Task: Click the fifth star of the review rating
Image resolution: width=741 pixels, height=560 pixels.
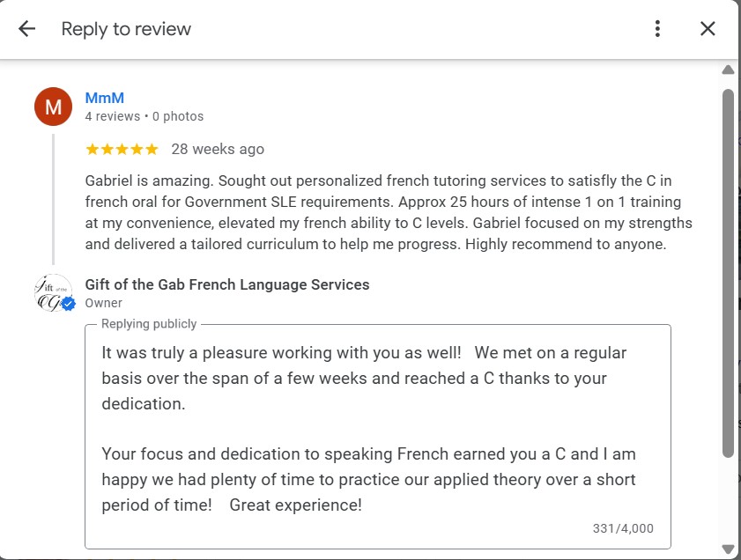Action: (x=152, y=149)
